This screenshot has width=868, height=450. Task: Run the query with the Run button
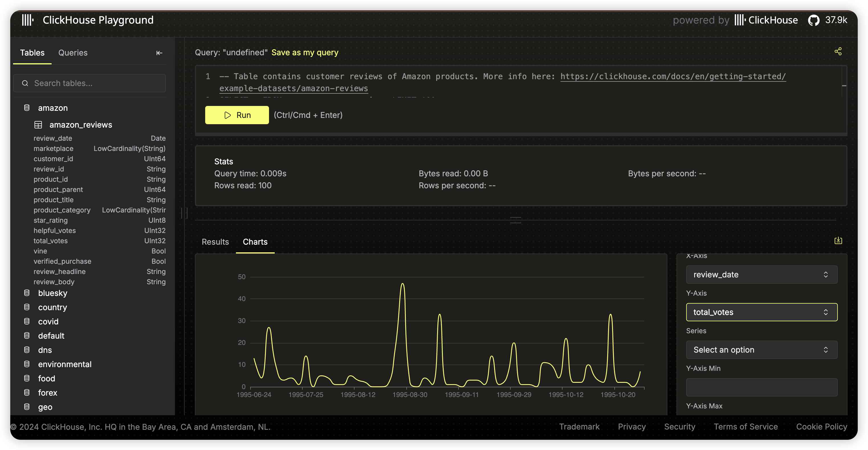pos(237,115)
